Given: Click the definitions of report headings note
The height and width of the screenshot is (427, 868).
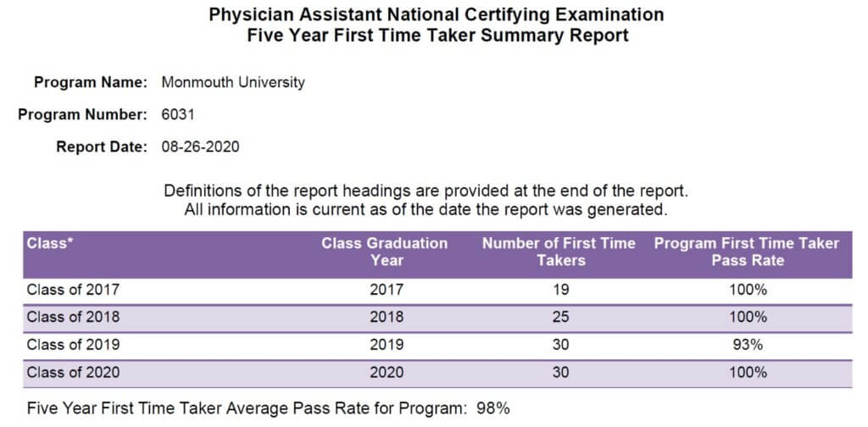Looking at the screenshot, I should click(x=426, y=192).
